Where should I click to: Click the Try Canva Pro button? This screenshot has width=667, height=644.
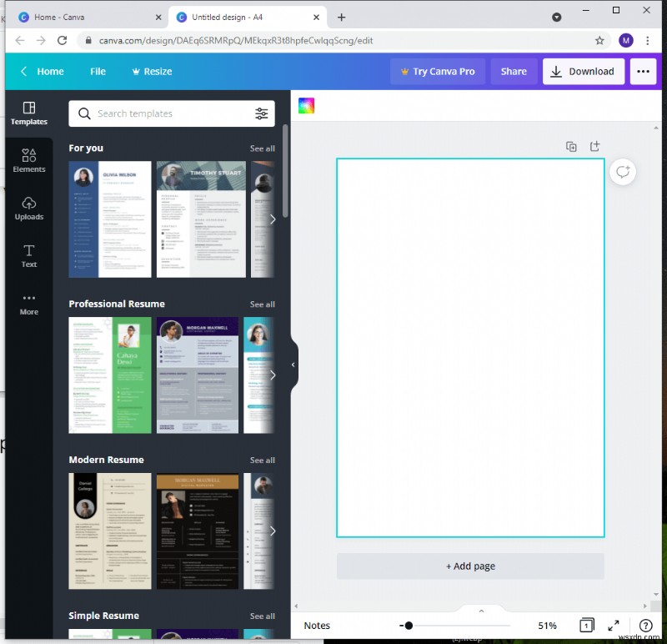click(x=438, y=72)
